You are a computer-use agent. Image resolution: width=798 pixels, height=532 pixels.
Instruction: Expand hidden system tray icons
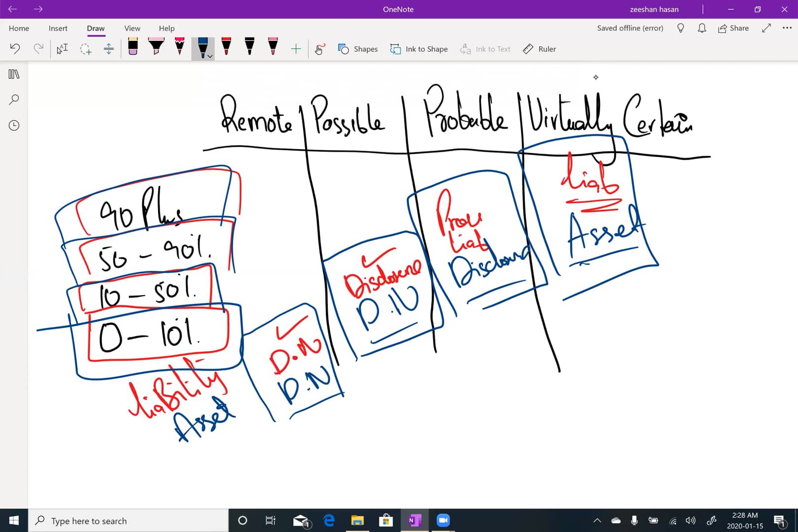tap(597, 521)
